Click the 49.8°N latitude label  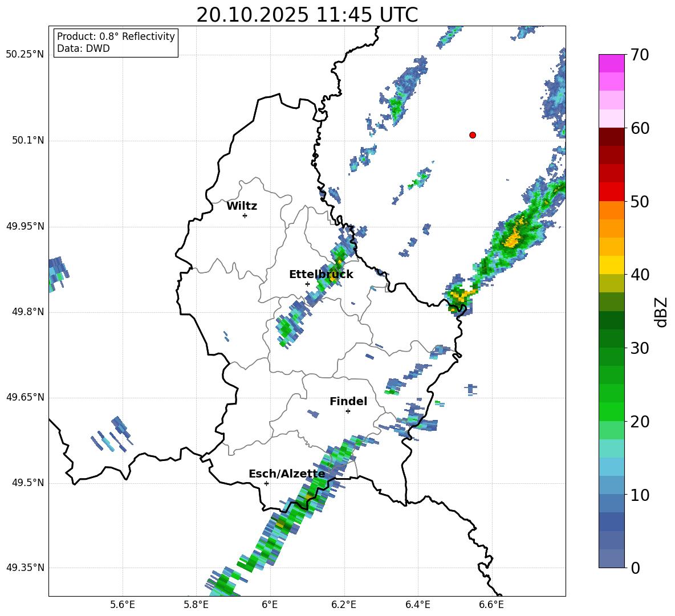(x=28, y=312)
